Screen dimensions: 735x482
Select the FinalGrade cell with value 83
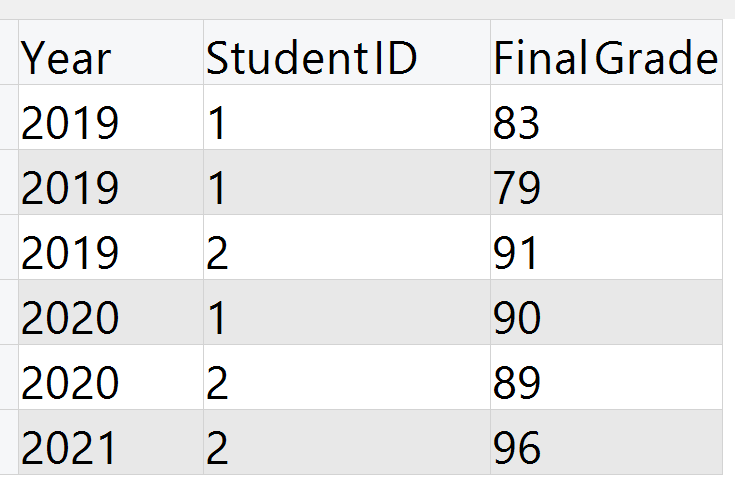click(x=607, y=117)
